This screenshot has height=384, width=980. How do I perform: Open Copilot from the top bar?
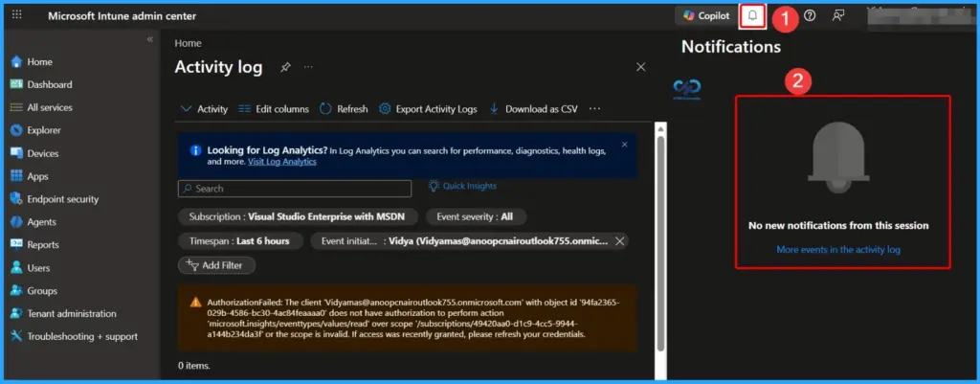(x=706, y=15)
